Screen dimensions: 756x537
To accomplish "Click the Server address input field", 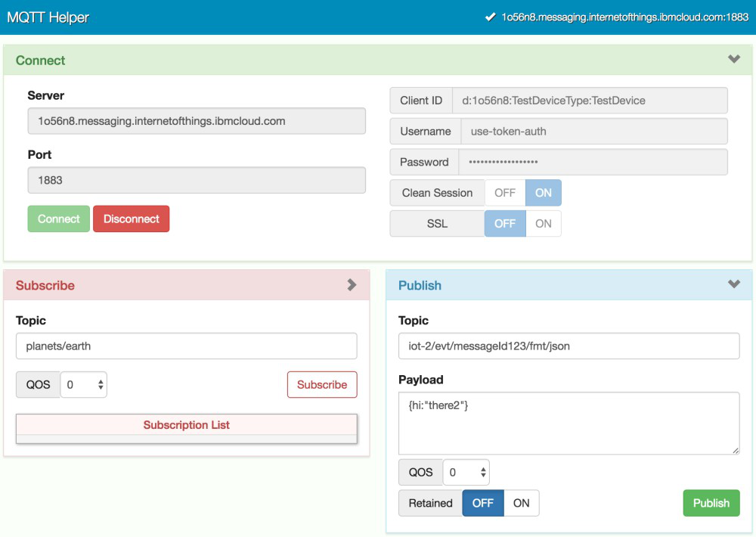I will coord(197,120).
